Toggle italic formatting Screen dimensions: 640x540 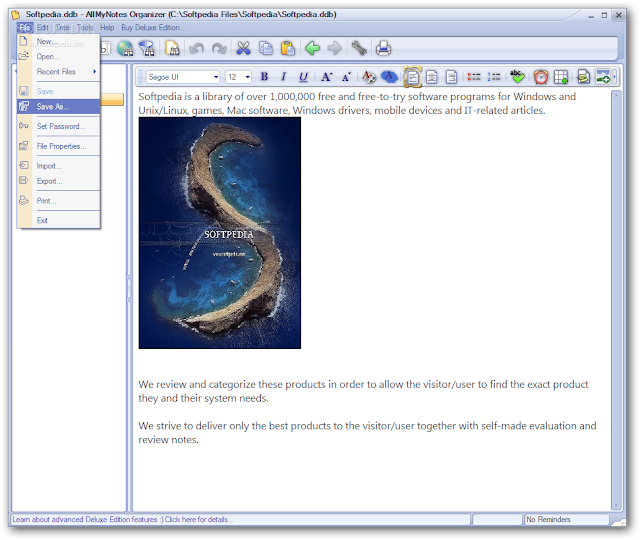tap(283, 77)
